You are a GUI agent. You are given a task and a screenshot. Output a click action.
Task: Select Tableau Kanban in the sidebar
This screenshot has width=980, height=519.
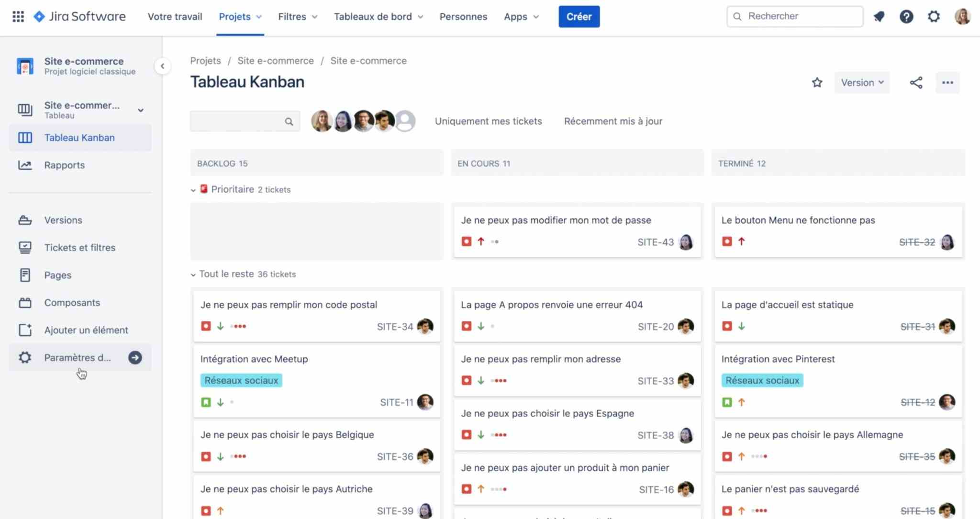click(x=80, y=138)
